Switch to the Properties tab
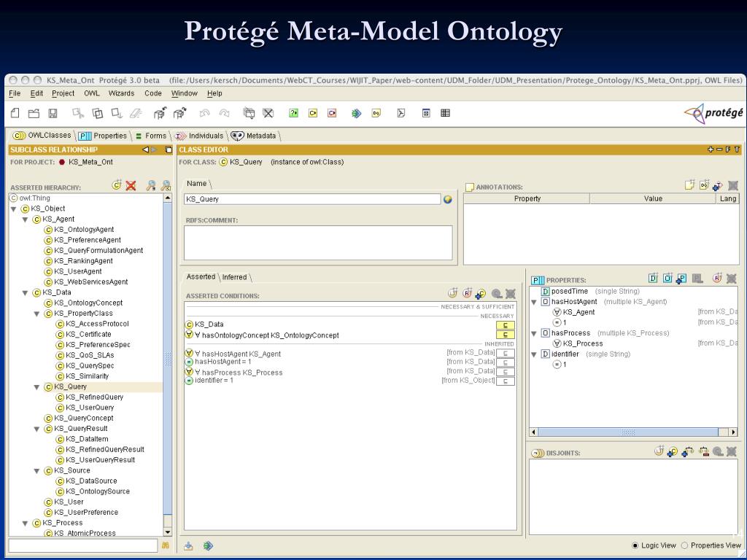Viewport: 747px width, 560px height. (x=104, y=136)
